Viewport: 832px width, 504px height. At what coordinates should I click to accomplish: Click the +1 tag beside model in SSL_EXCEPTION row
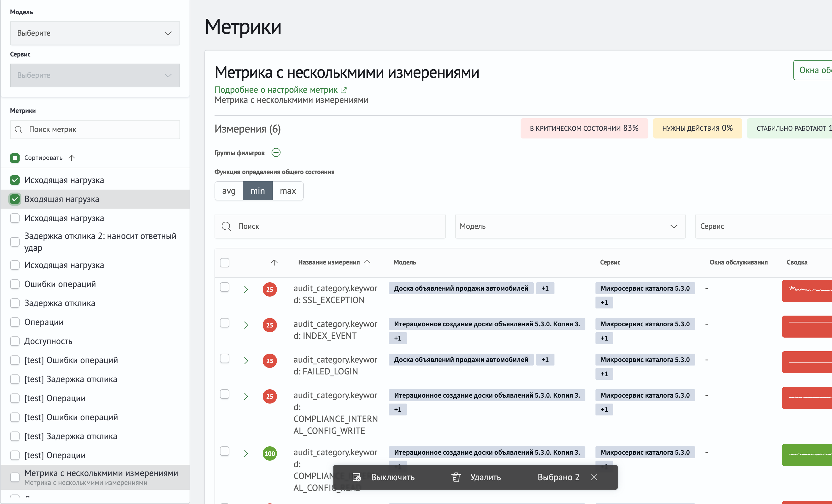coord(545,289)
